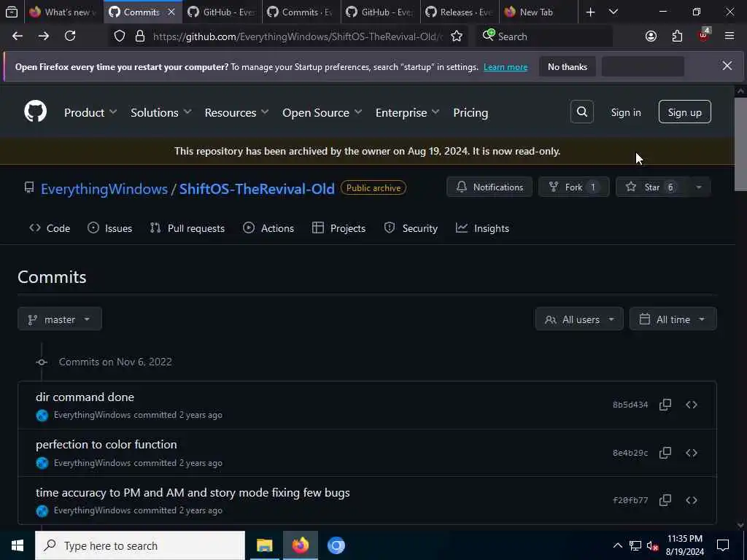747x560 pixels.
Task: Switch to the Issues tab
Action: (x=109, y=228)
